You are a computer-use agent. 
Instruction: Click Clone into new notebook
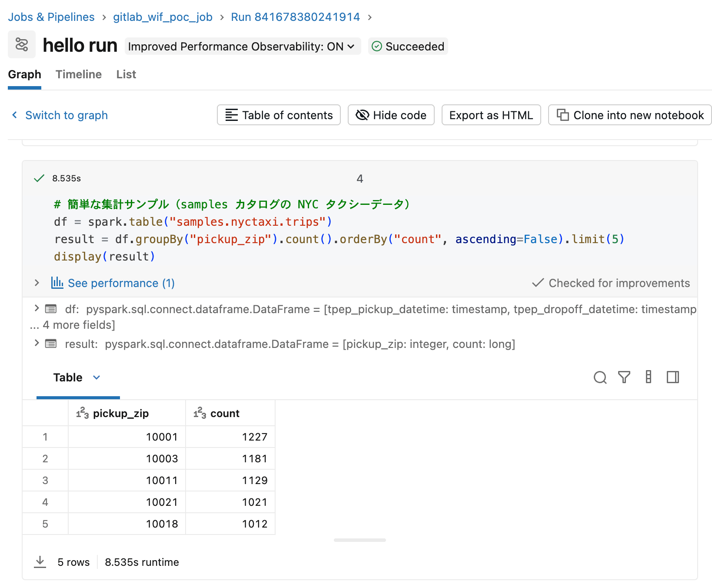[630, 115]
